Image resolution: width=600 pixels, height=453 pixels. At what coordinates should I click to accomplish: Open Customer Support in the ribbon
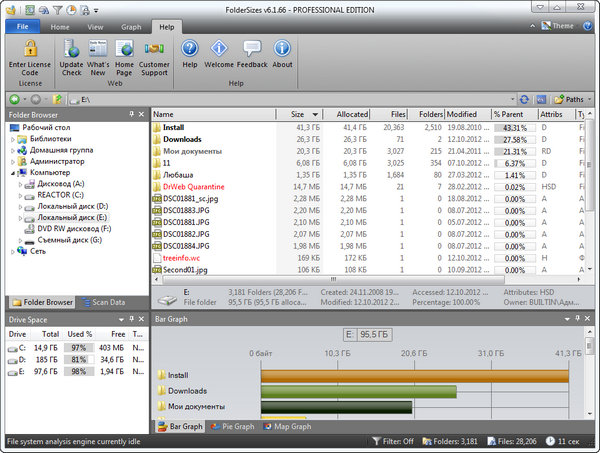click(155, 49)
